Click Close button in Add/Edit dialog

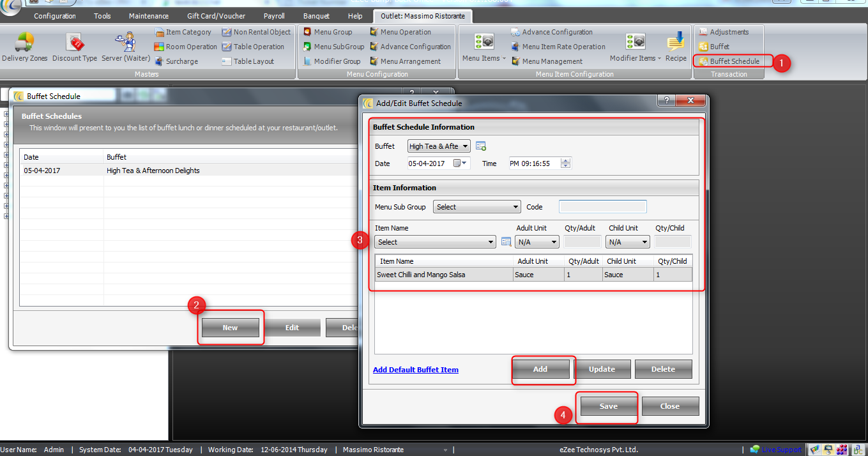tap(670, 406)
